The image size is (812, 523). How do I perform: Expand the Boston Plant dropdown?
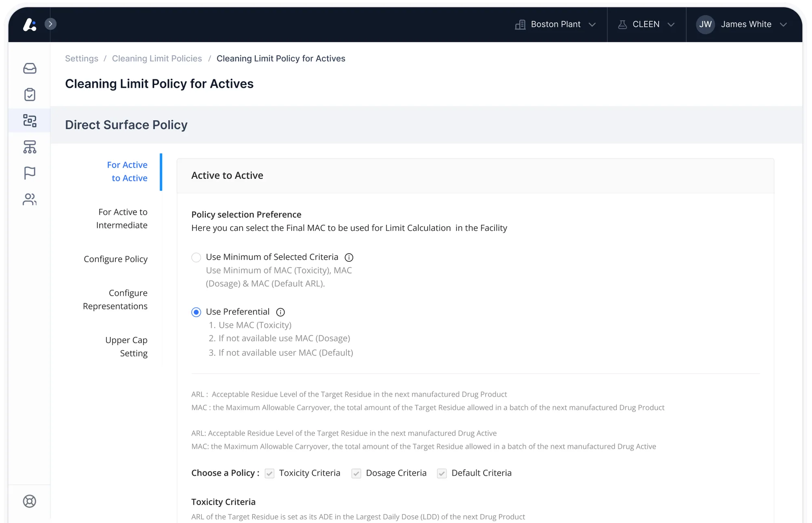click(x=555, y=24)
